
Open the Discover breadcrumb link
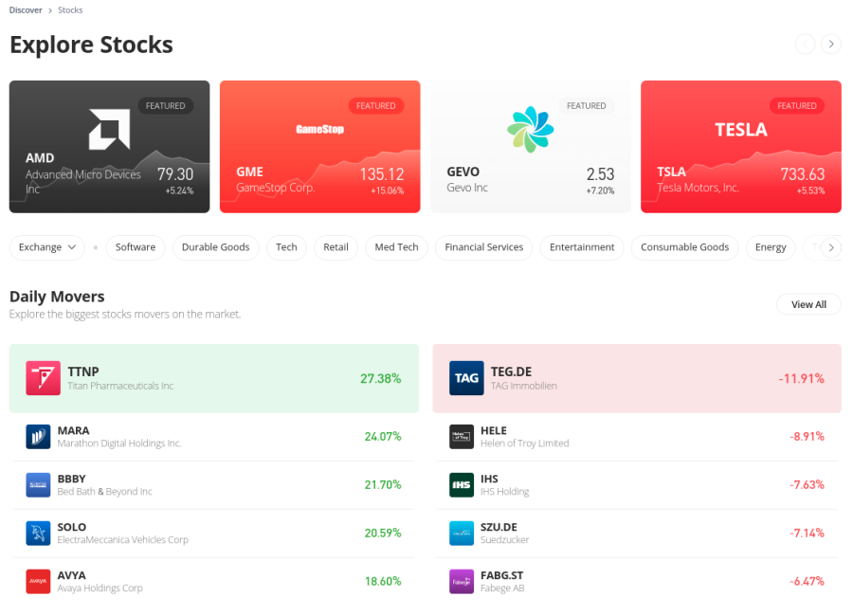(x=26, y=10)
